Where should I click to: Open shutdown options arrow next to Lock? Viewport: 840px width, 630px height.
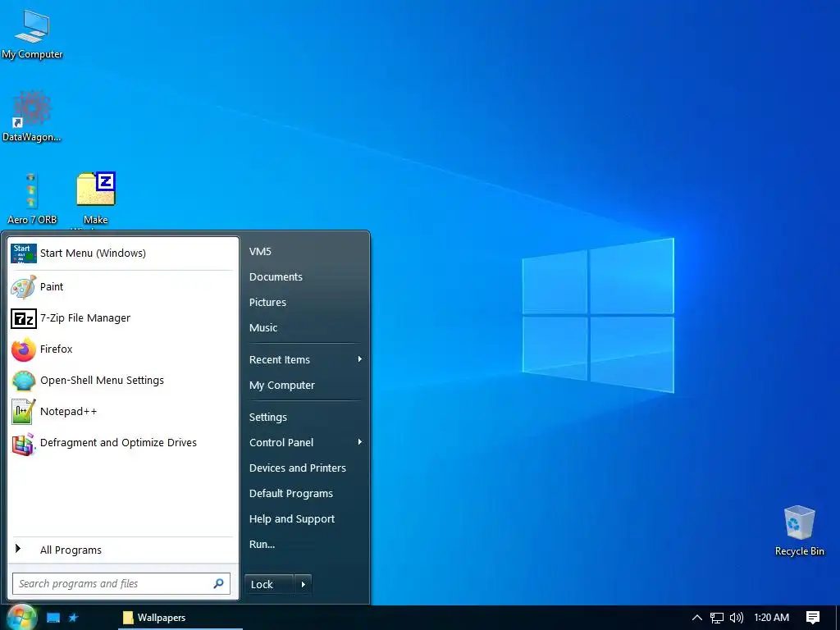[304, 584]
